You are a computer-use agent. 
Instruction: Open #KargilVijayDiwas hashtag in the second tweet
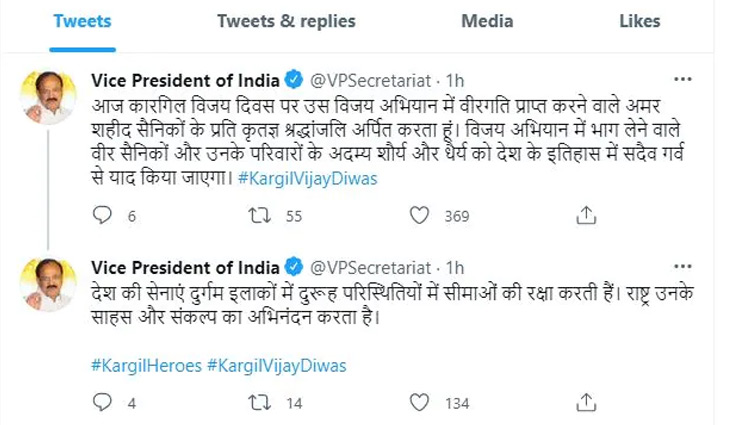click(276, 365)
